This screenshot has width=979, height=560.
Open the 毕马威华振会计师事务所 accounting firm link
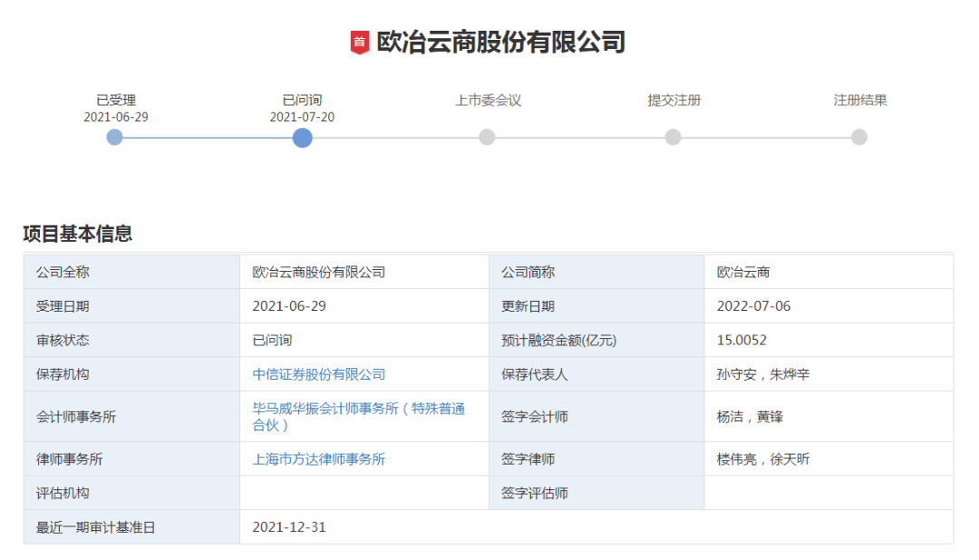[359, 417]
